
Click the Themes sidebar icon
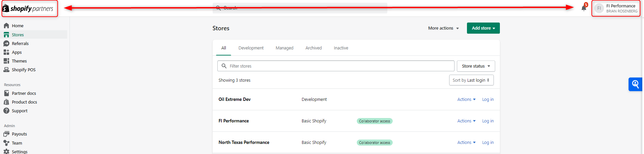[x=6, y=61]
